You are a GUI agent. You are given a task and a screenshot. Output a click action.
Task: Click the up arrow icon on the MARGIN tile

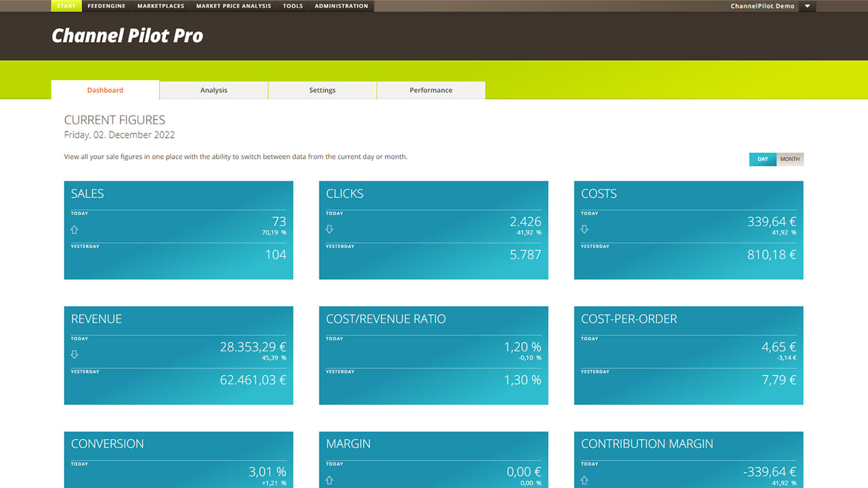pos(329,480)
